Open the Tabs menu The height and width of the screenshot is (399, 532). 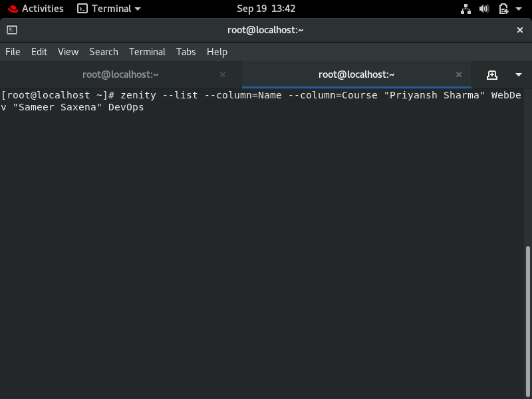[x=186, y=52]
